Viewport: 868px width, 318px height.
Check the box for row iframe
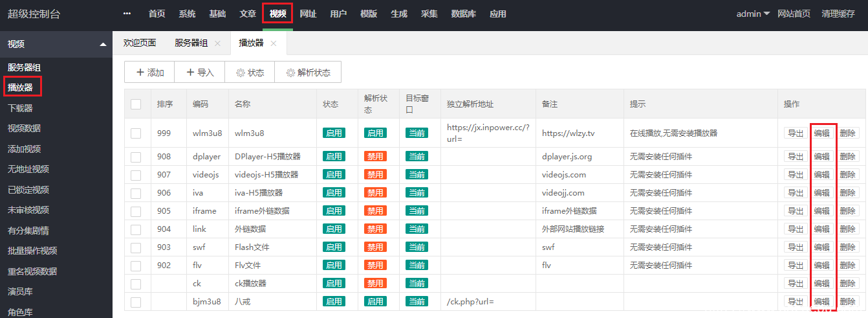pos(136,211)
